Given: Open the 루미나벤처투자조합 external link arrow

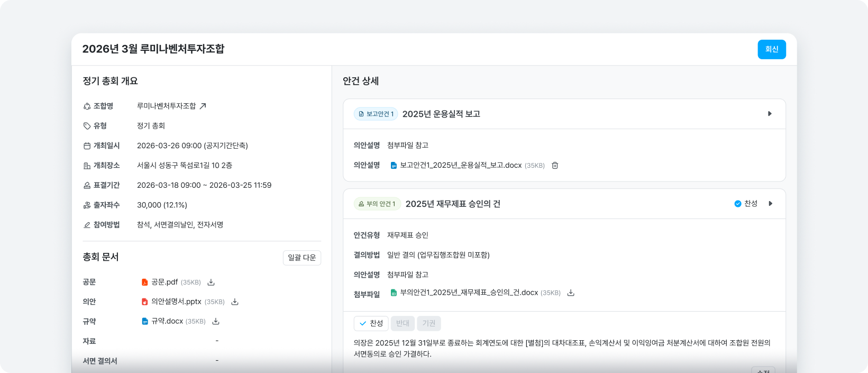Looking at the screenshot, I should pos(203,106).
